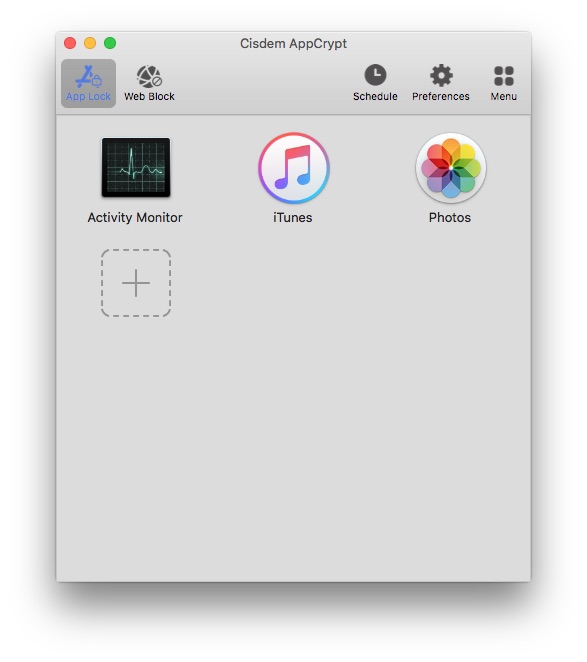Open the Schedule settings
Image resolution: width=587 pixels, height=662 pixels.
(x=375, y=83)
